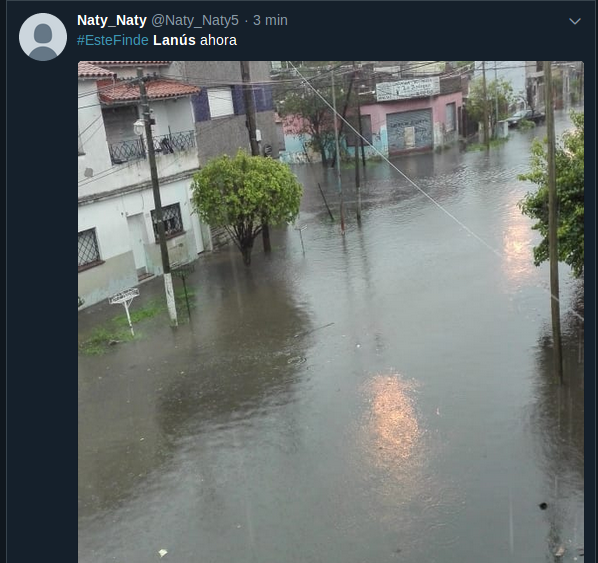Open the #EsteFinde hashtag
The width and height of the screenshot is (598, 563).
[x=113, y=40]
